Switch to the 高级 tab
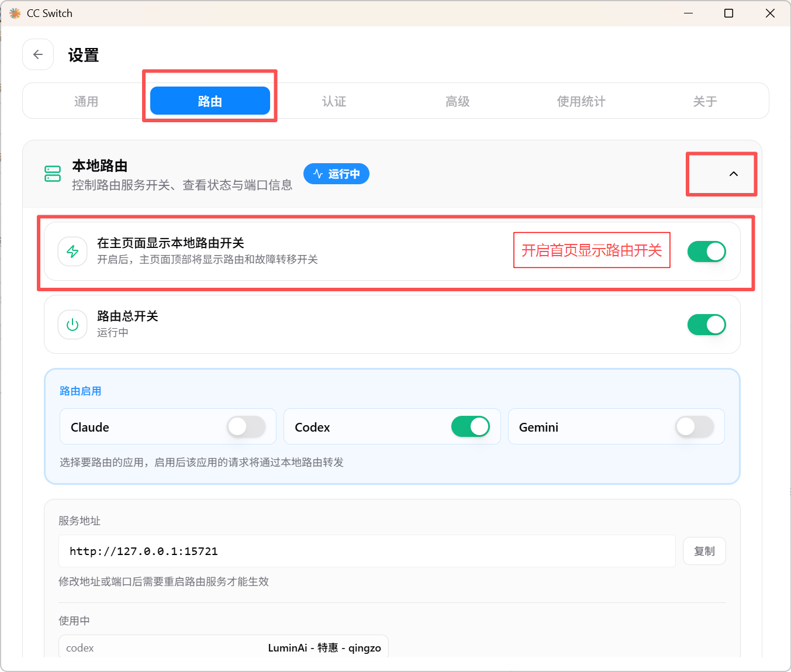The image size is (791, 672). point(457,101)
